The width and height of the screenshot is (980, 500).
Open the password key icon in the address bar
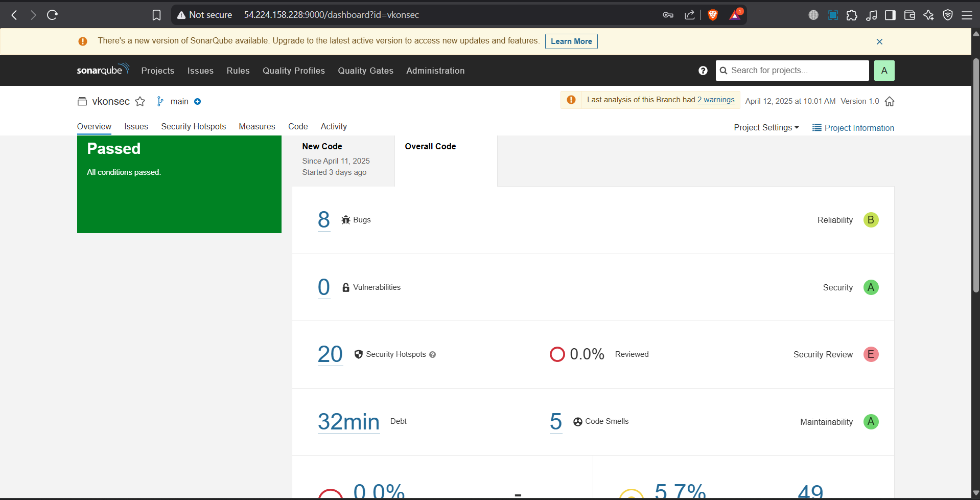[668, 15]
